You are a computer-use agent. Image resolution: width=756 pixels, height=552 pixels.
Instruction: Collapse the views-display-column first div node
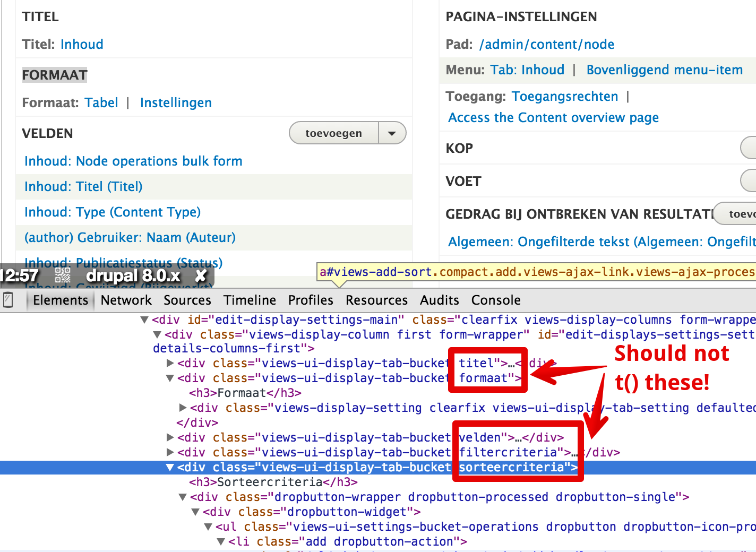(157, 335)
